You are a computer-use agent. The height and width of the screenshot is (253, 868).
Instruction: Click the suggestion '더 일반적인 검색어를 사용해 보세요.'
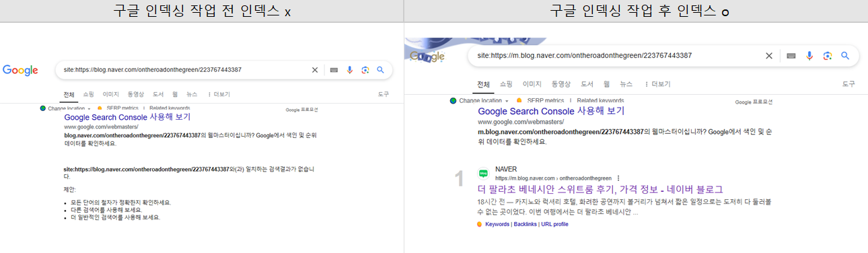116,217
